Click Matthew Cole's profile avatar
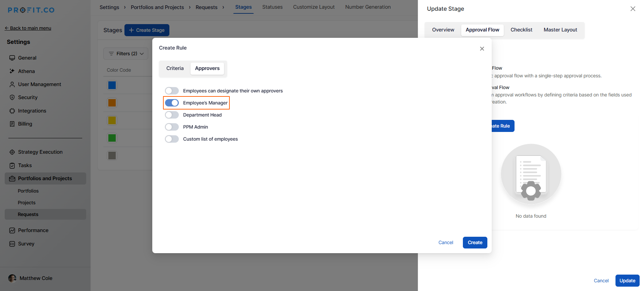Image resolution: width=644 pixels, height=291 pixels. 12,278
